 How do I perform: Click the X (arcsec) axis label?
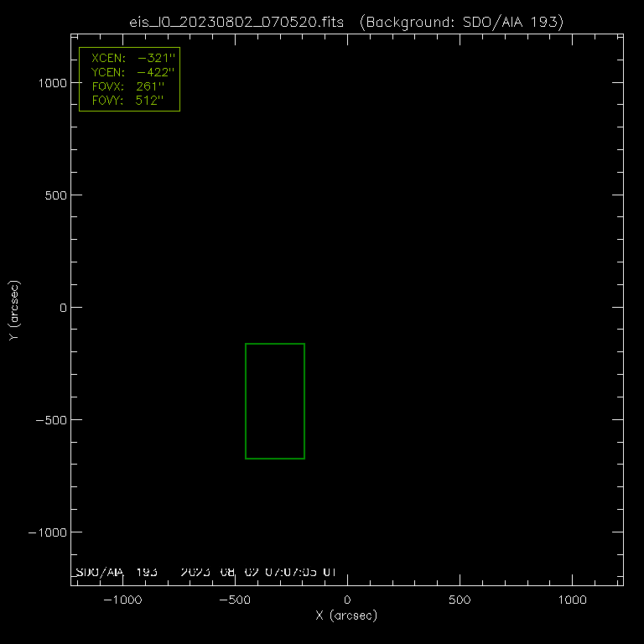point(346,616)
